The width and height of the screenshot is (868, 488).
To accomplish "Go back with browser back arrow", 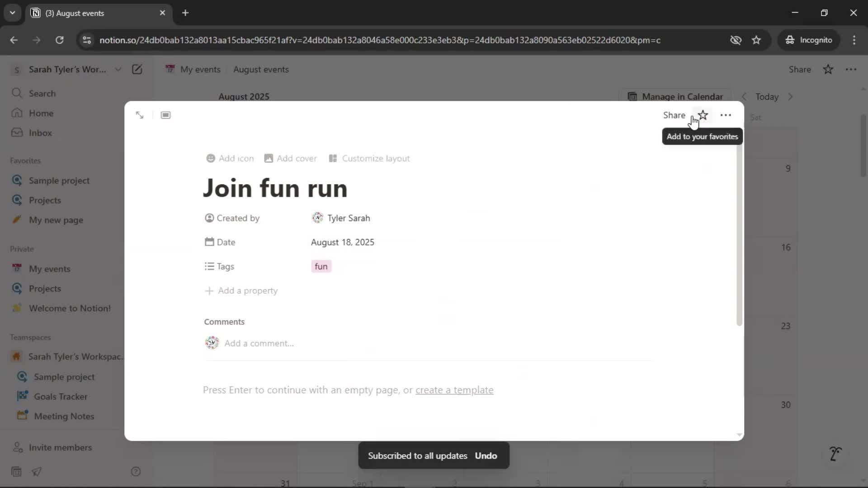I will tap(14, 40).
